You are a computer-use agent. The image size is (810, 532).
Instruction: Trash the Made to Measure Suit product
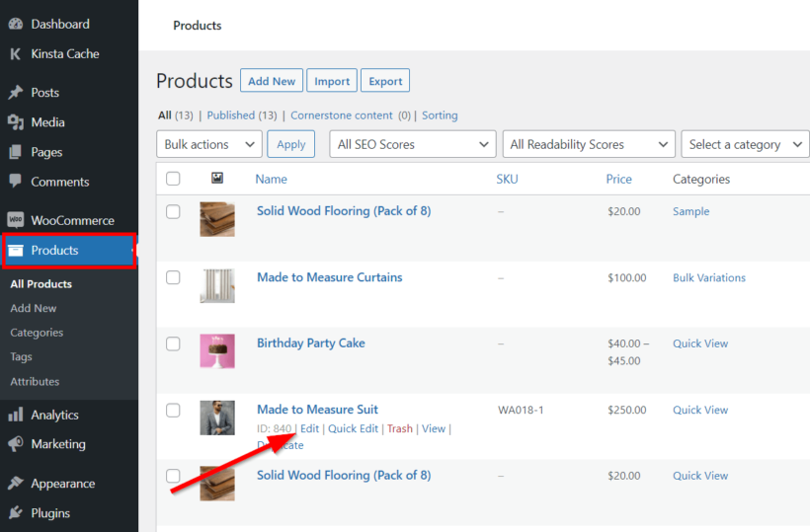click(400, 428)
